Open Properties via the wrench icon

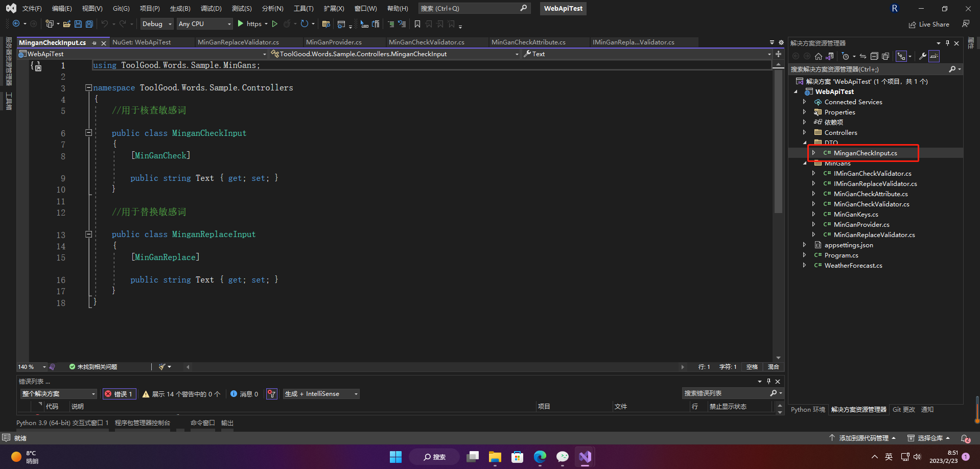click(923, 56)
